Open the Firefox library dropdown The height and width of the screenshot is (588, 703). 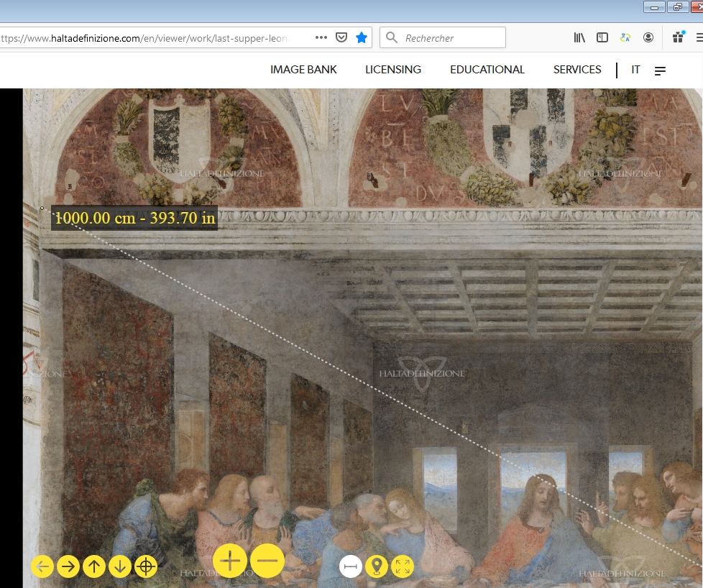point(579,37)
